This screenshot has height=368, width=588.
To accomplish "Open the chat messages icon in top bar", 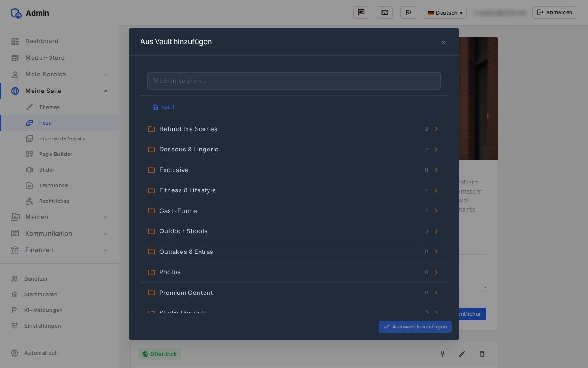I will [361, 12].
